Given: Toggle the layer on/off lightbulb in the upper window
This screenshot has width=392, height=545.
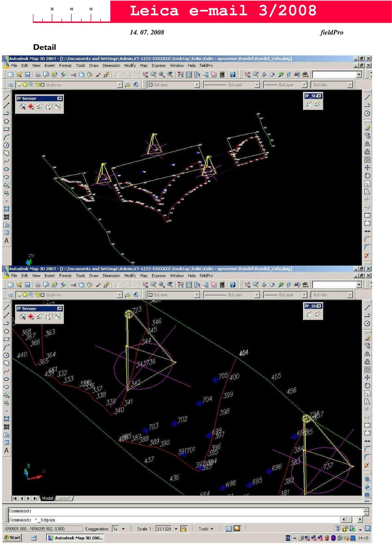Looking at the screenshot, I should [20, 85].
